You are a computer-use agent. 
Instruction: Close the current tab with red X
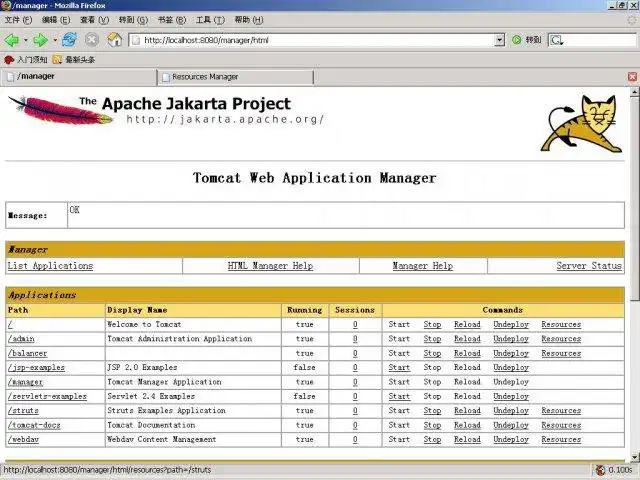point(632,77)
